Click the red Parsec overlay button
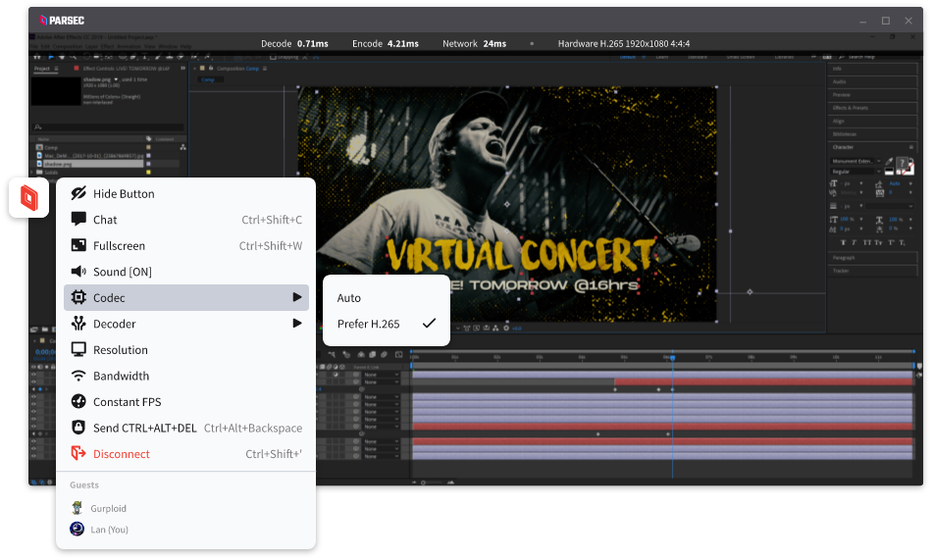This screenshot has height=560, width=932. point(29,197)
